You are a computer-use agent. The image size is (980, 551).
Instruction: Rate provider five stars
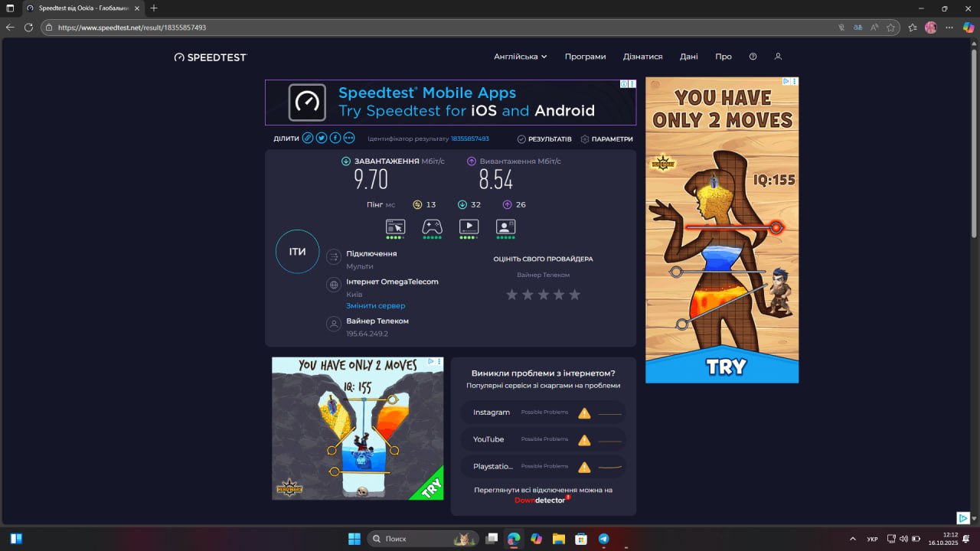click(575, 295)
